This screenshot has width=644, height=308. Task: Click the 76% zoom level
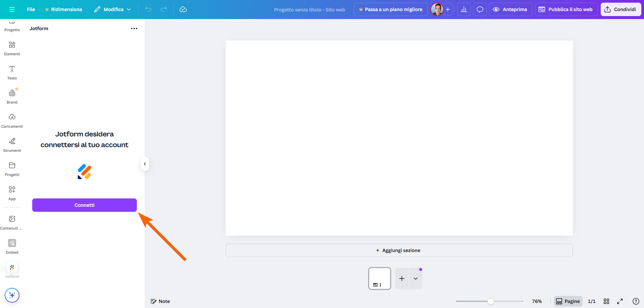pos(537,301)
